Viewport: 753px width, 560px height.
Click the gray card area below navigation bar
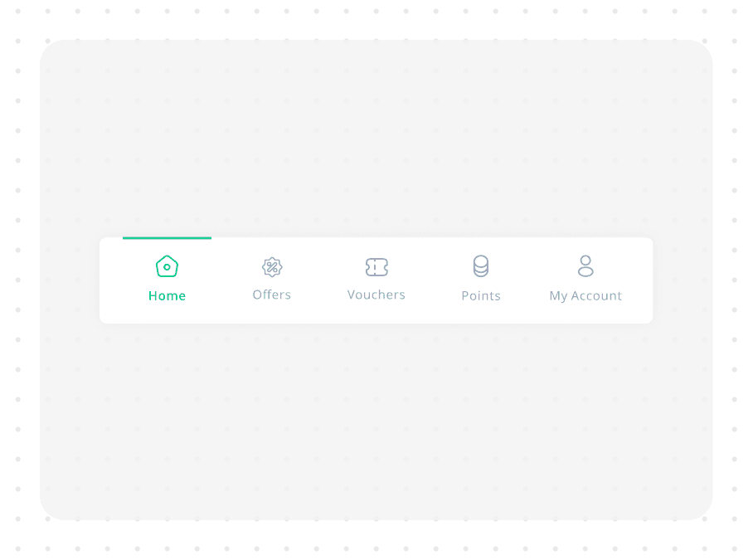[x=376, y=421]
